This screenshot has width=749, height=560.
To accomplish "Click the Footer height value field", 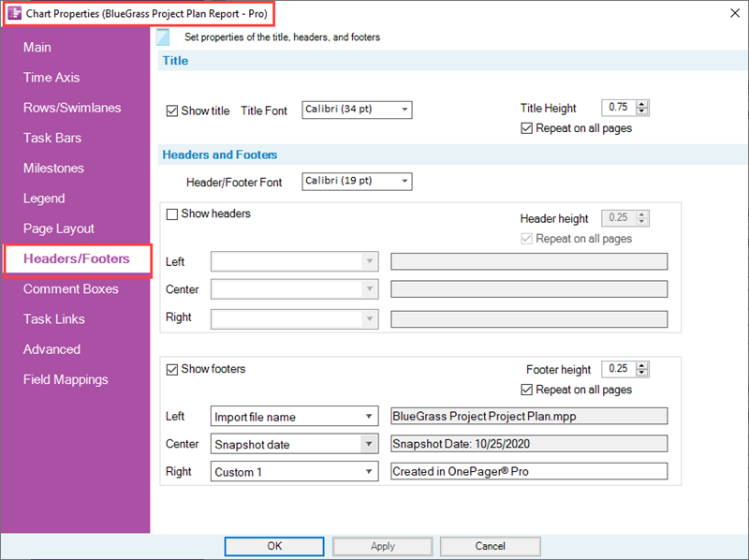I will pos(619,369).
